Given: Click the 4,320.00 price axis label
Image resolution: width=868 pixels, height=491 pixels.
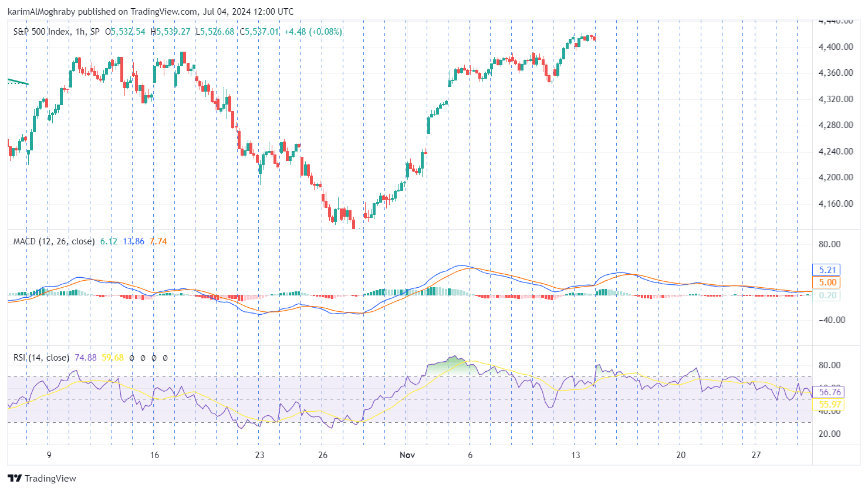Looking at the screenshot, I should click(x=836, y=99).
